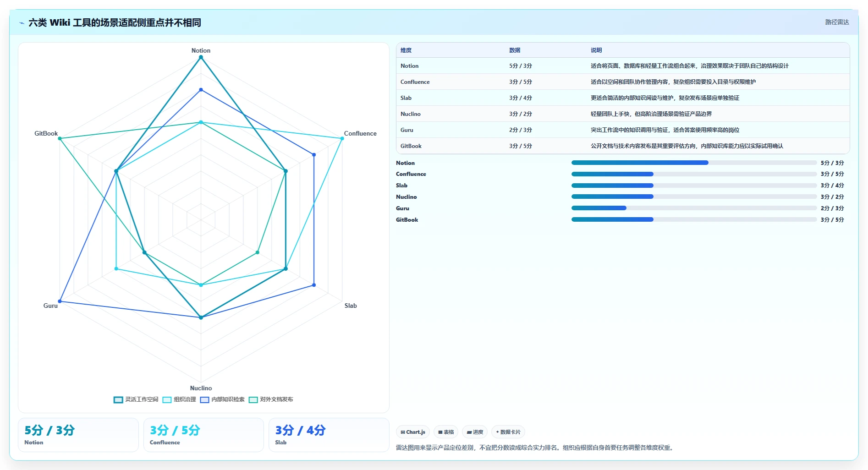This screenshot has height=470, width=868.
Task: Click the Notion progress bar
Action: click(x=694, y=163)
